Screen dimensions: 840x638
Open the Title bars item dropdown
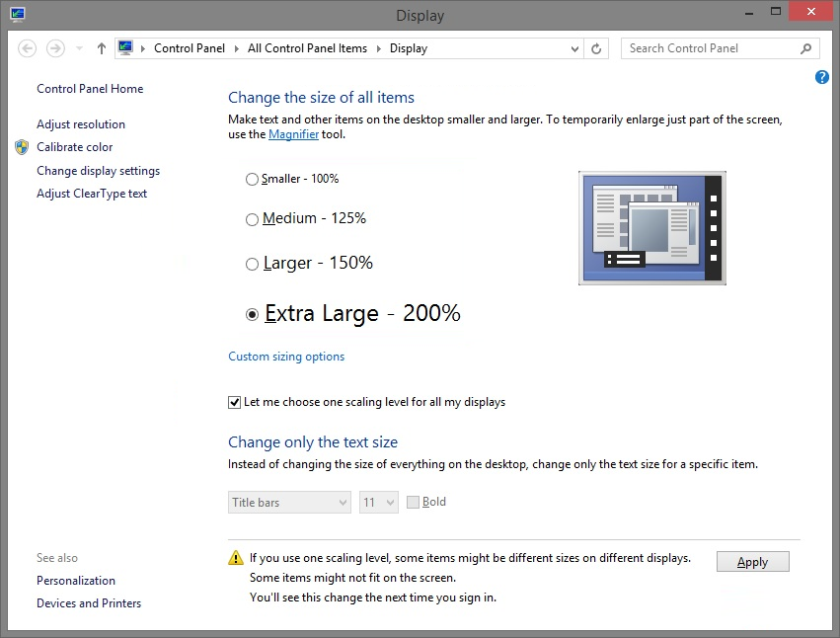[x=289, y=503]
